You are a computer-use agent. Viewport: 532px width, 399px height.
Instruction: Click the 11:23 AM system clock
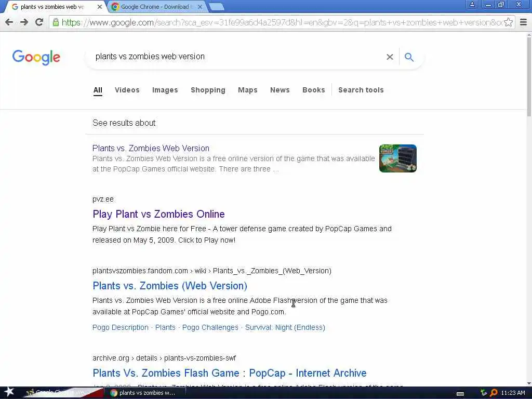[513, 393]
